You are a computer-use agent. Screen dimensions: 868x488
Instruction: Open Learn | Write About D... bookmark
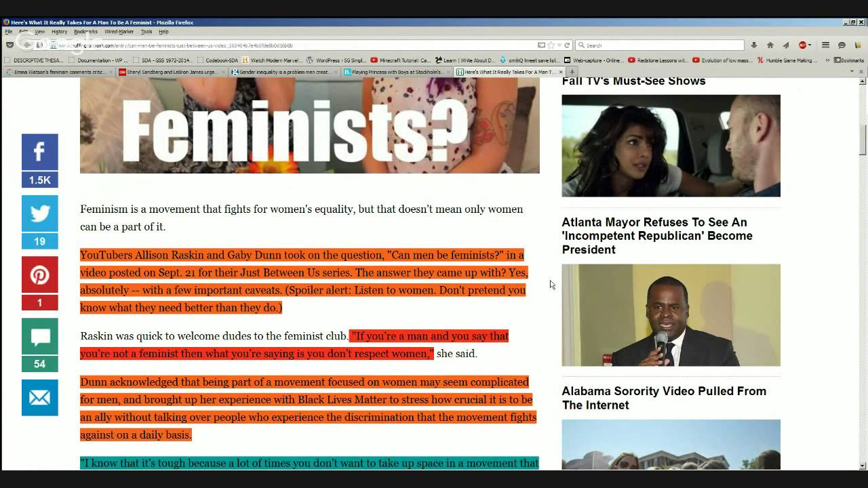click(465, 60)
